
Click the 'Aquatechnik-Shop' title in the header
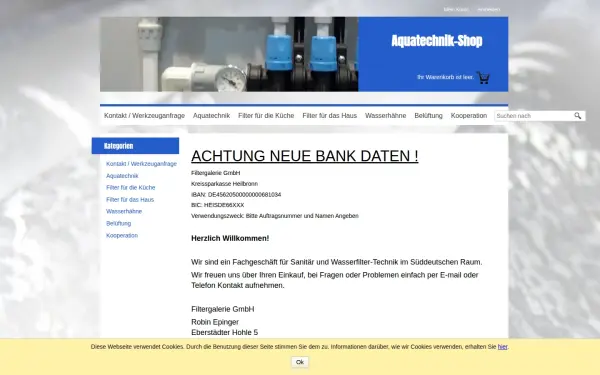437,41
